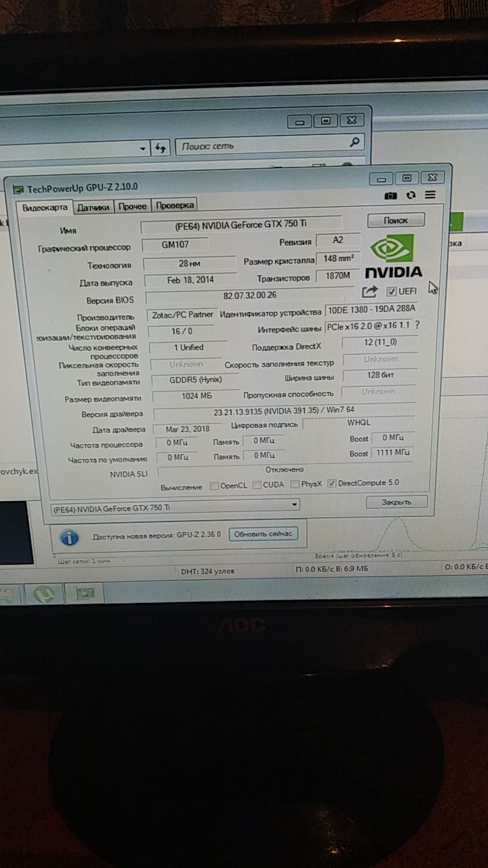The width and height of the screenshot is (488, 868).
Task: Click the refresh arrows button in Explorer window
Action: pyautogui.click(x=161, y=147)
